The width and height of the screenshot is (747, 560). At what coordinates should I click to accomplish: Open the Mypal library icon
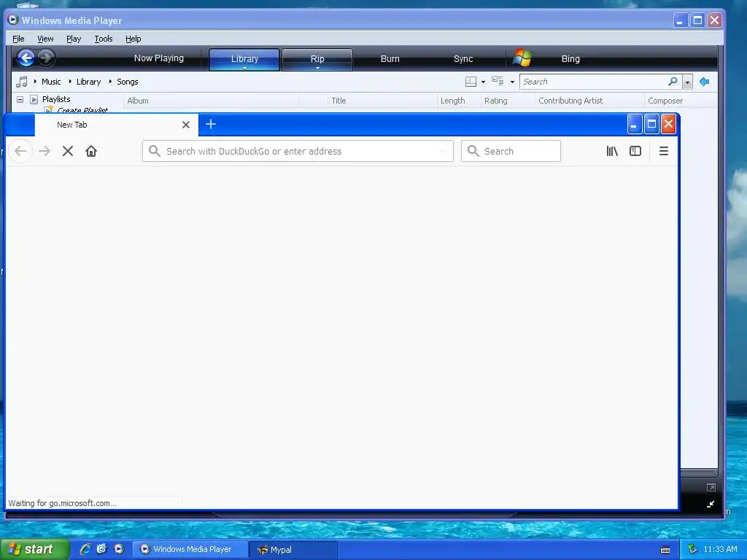pyautogui.click(x=612, y=151)
